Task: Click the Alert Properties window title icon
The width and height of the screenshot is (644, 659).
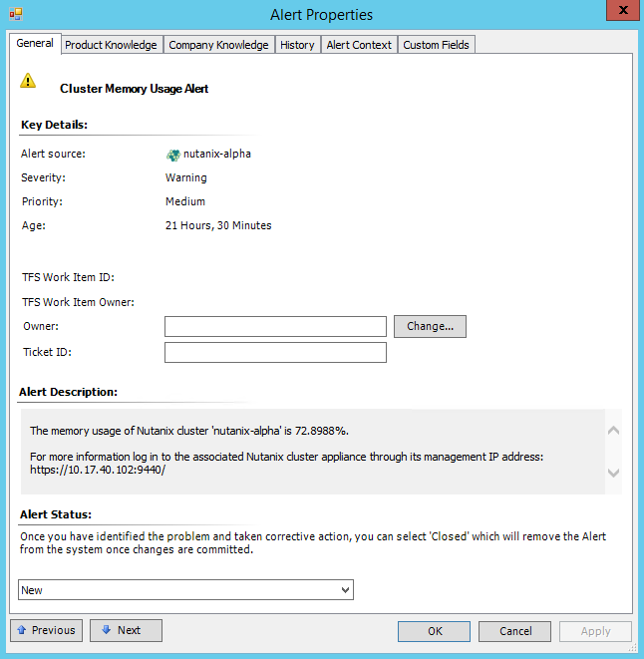Action: (16, 14)
